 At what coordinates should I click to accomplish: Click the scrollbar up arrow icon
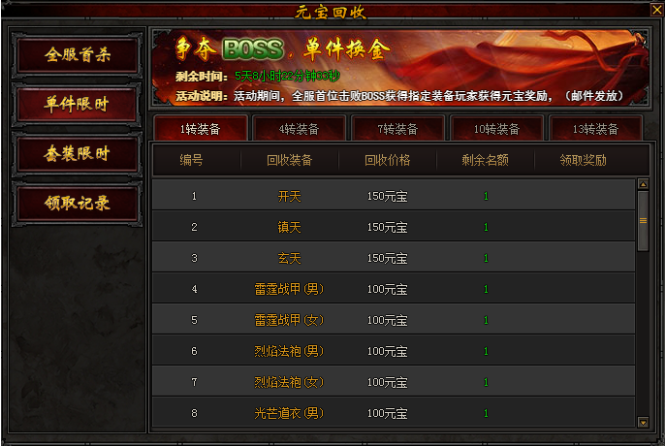click(643, 184)
